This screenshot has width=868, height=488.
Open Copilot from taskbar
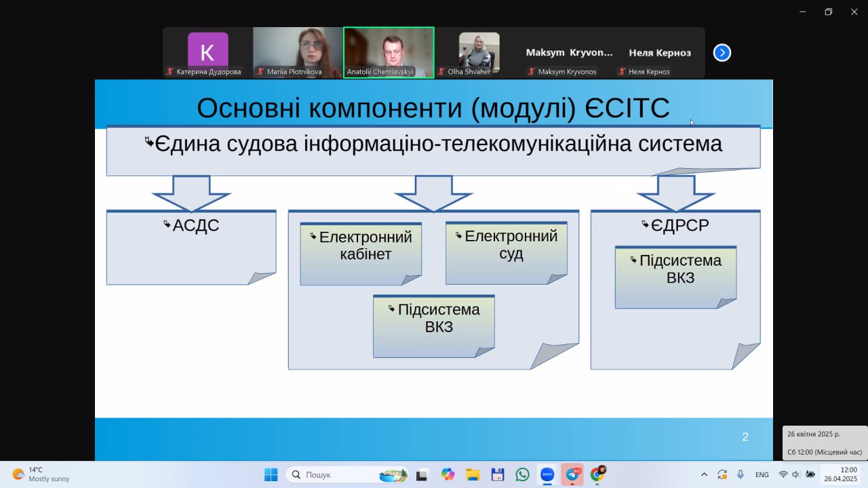tap(448, 474)
